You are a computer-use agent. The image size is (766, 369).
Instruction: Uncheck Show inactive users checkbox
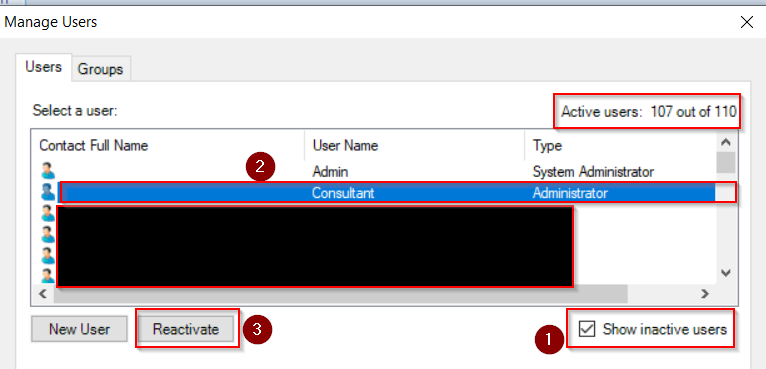587,329
